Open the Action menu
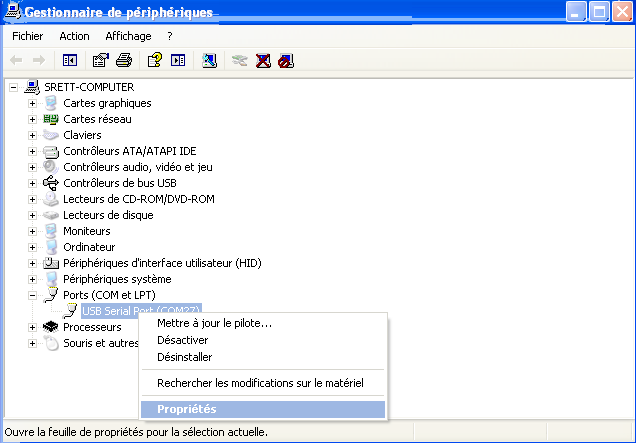The height and width of the screenshot is (443, 636). (x=74, y=36)
